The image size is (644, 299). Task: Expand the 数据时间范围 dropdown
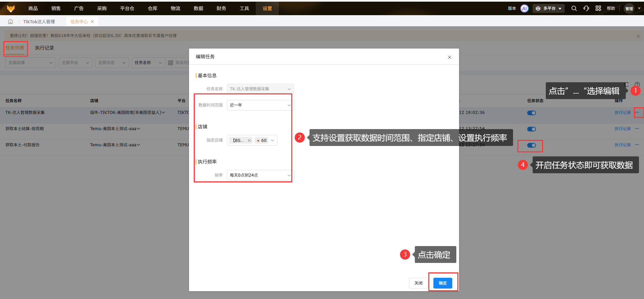click(260, 105)
